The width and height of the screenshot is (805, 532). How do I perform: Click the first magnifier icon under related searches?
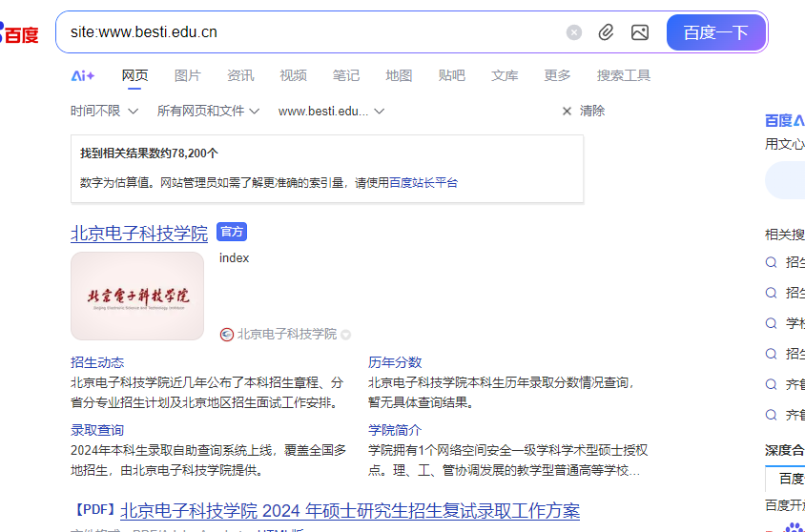(x=771, y=263)
